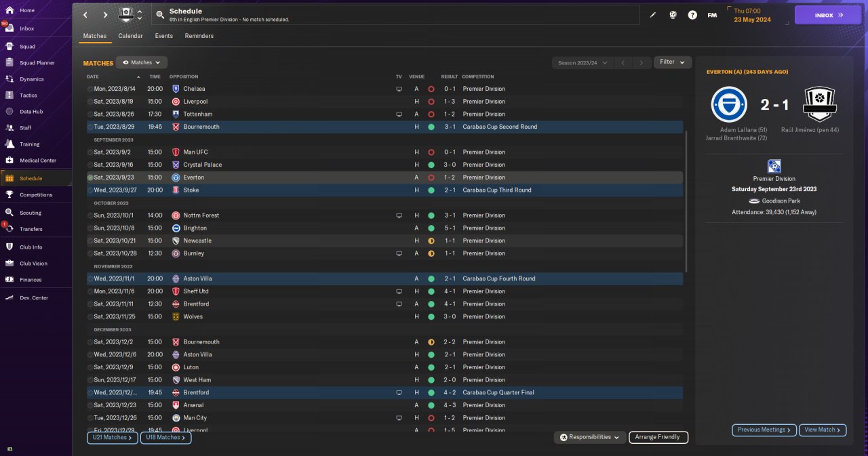The image size is (868, 456).
Task: Switch to the Matches tab
Action: click(94, 36)
